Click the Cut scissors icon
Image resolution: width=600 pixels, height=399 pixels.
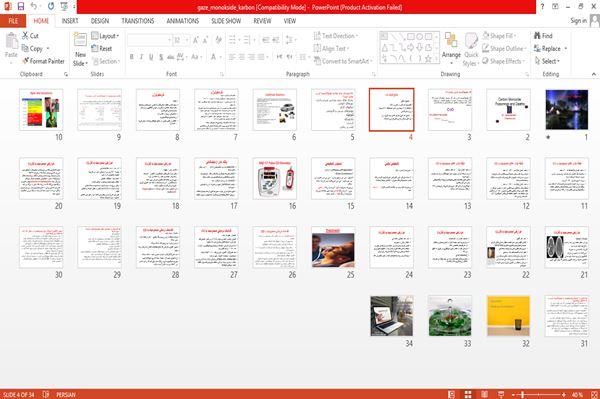pyautogui.click(x=25, y=36)
